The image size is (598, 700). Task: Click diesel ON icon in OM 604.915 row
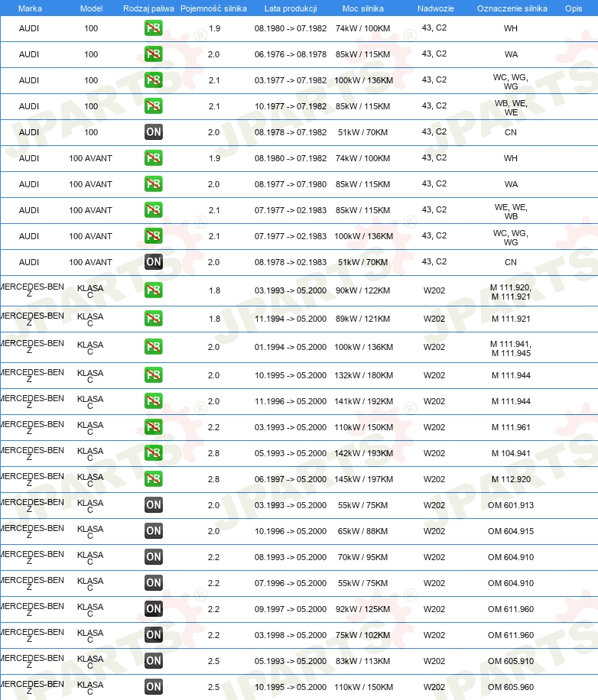pyautogui.click(x=153, y=530)
